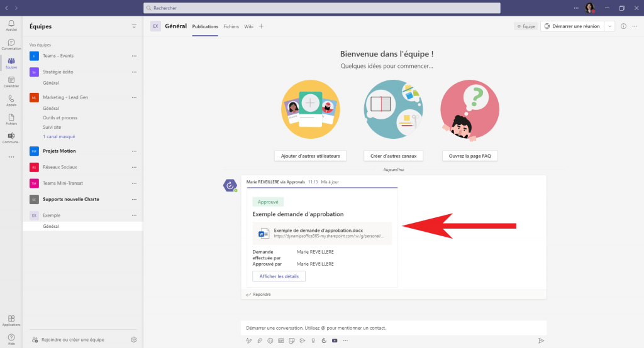Click the Approvals bot avatar
This screenshot has width=644, height=348.
230,185
